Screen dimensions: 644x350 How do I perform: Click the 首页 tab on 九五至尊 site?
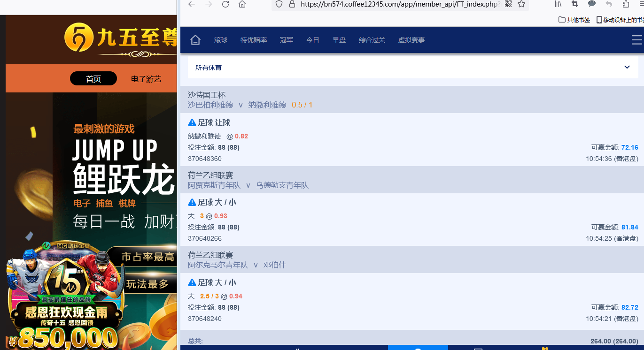93,79
